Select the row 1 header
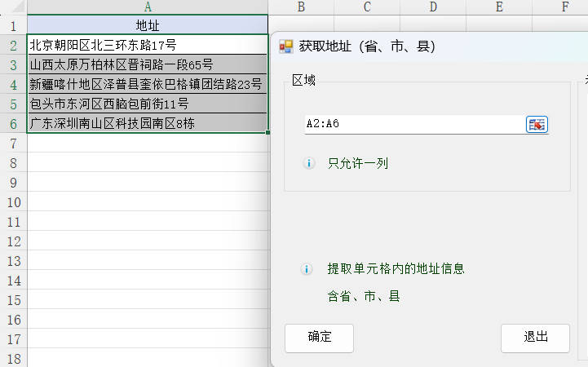The width and height of the screenshot is (588, 367). point(13,25)
